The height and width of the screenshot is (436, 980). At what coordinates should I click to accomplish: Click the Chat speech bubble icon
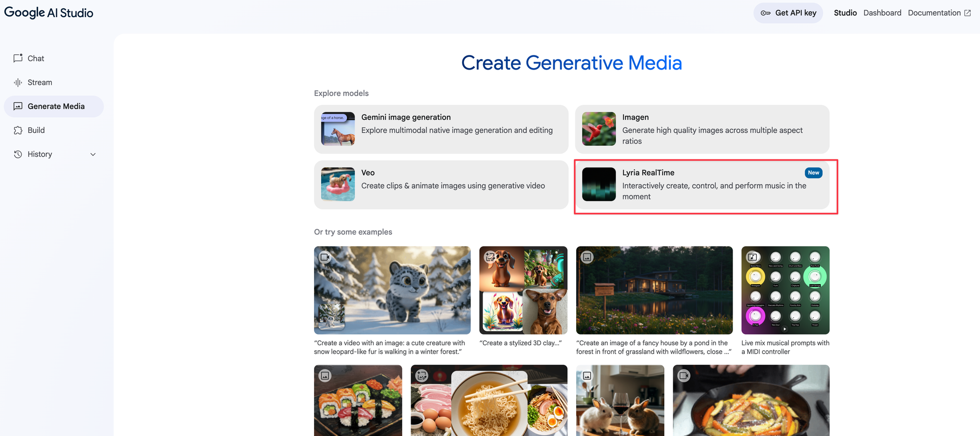[18, 58]
